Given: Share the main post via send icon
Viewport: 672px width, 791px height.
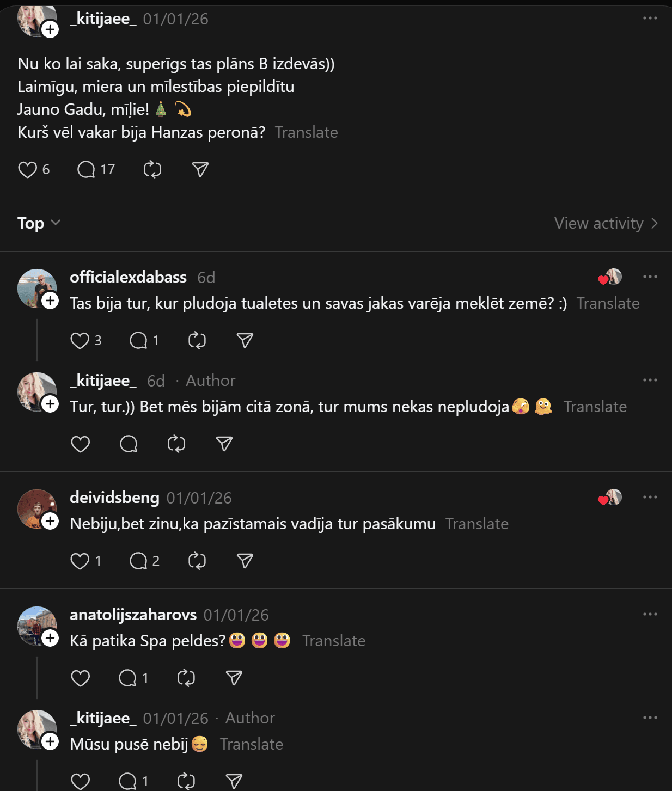Looking at the screenshot, I should tap(200, 170).
